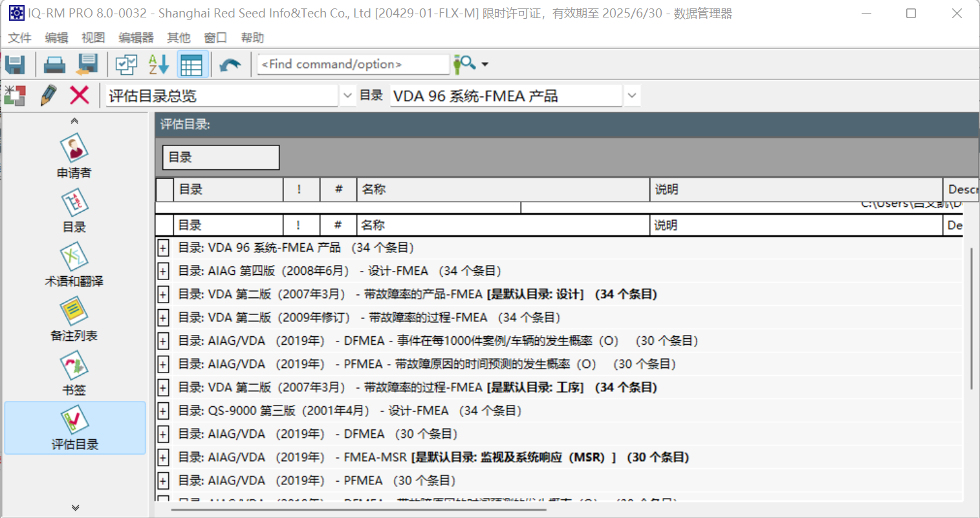Viewport: 980px width, 518px height.
Task: Expand VDA 第二版 (2007年3月) 带故障率的产品-FMEA row
Action: tap(163, 294)
